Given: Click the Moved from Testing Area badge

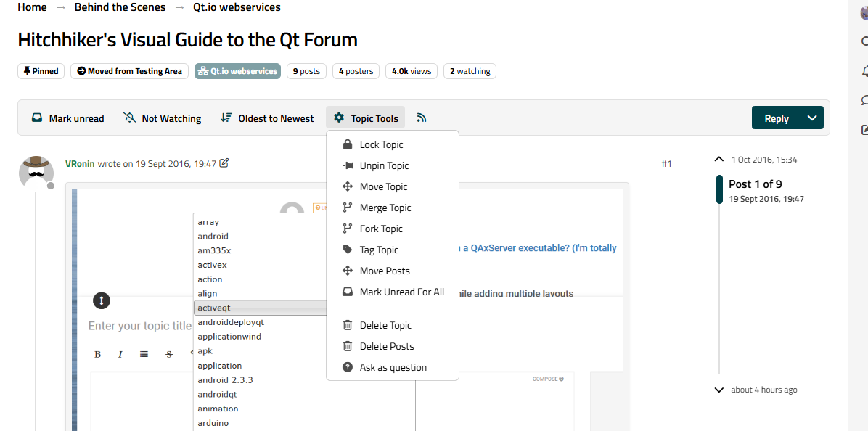Looking at the screenshot, I should tap(129, 71).
